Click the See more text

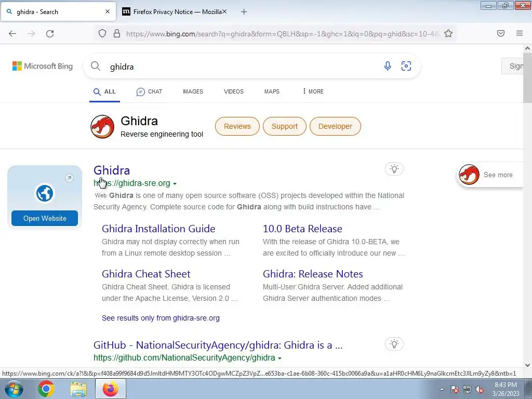[x=498, y=175]
